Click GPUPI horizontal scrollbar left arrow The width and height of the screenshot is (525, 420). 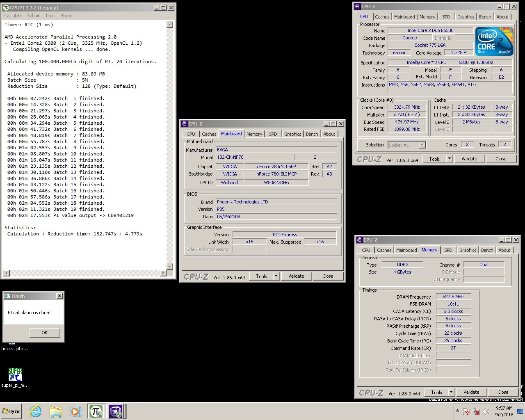(x=6, y=273)
